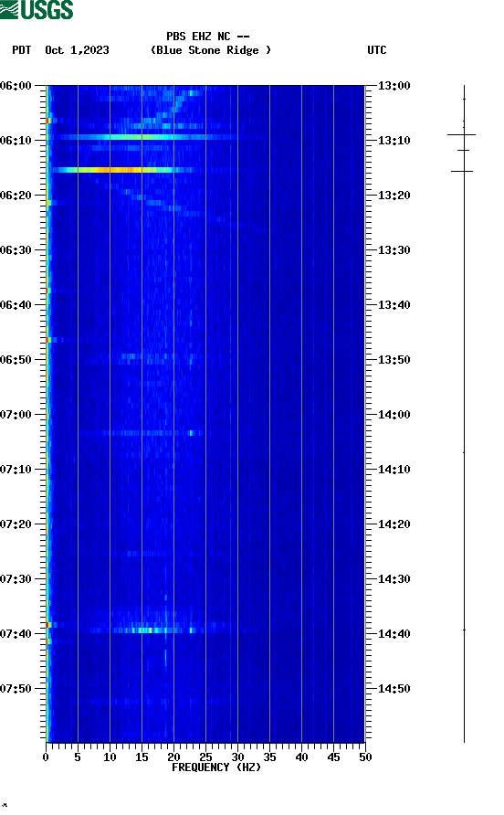The height and width of the screenshot is (815, 504).
Task: Click the 40 Hz frequency tick label
Action: coord(301,757)
